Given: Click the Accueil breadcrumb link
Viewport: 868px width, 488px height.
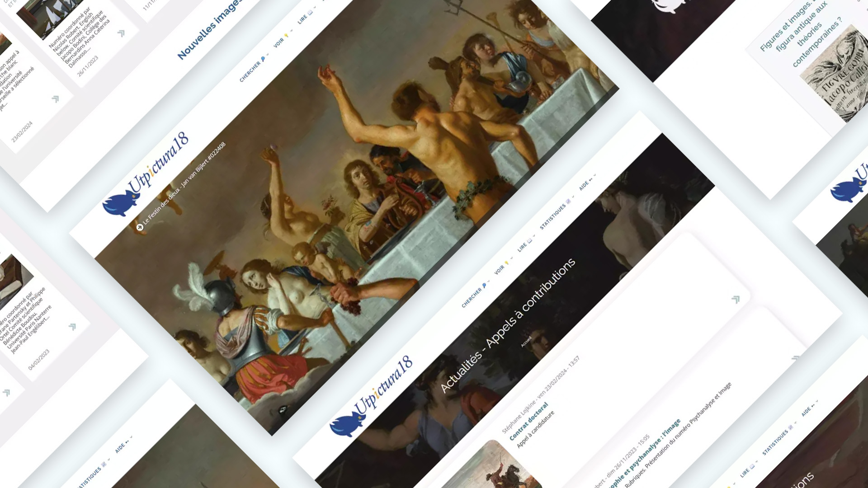Looking at the screenshot, I should point(526,342).
